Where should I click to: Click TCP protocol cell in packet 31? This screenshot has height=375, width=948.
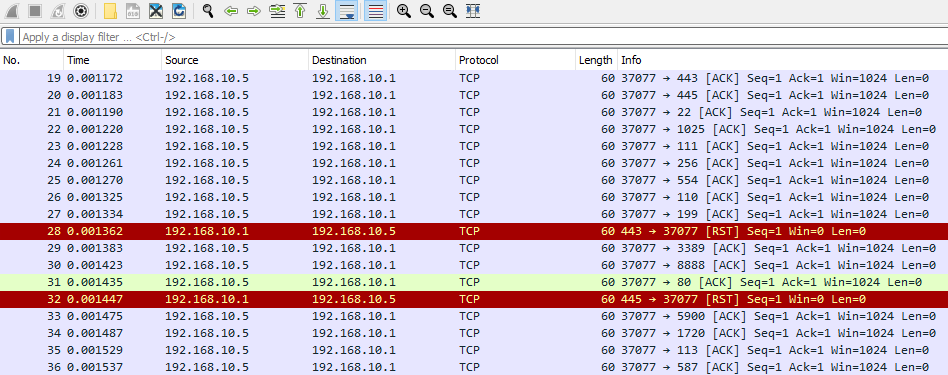tap(469, 282)
